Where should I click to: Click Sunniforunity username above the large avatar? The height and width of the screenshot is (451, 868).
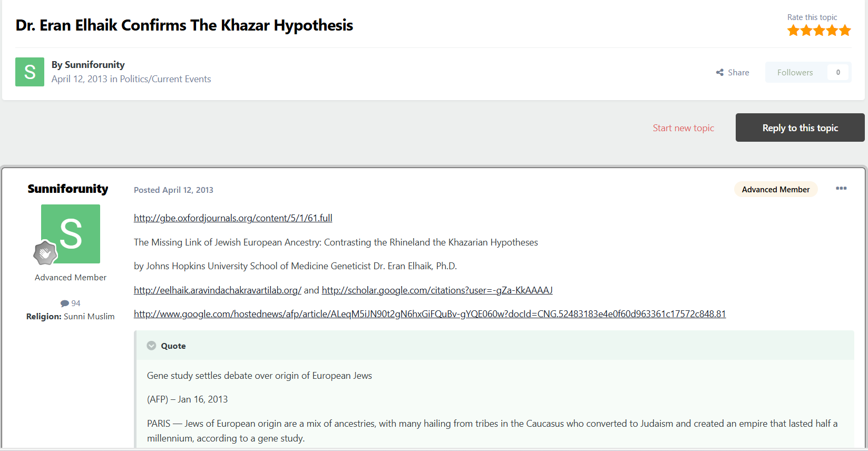(68, 189)
